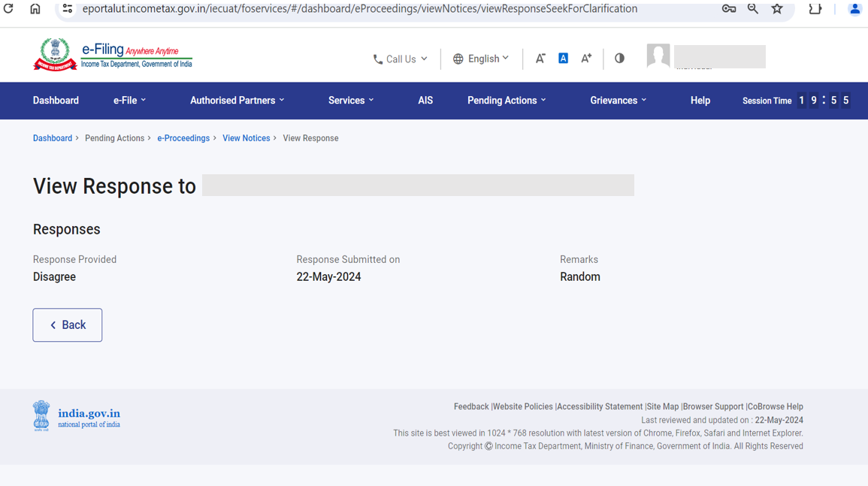Click the browser address bar URL
The width and height of the screenshot is (868, 486).
pos(359,9)
